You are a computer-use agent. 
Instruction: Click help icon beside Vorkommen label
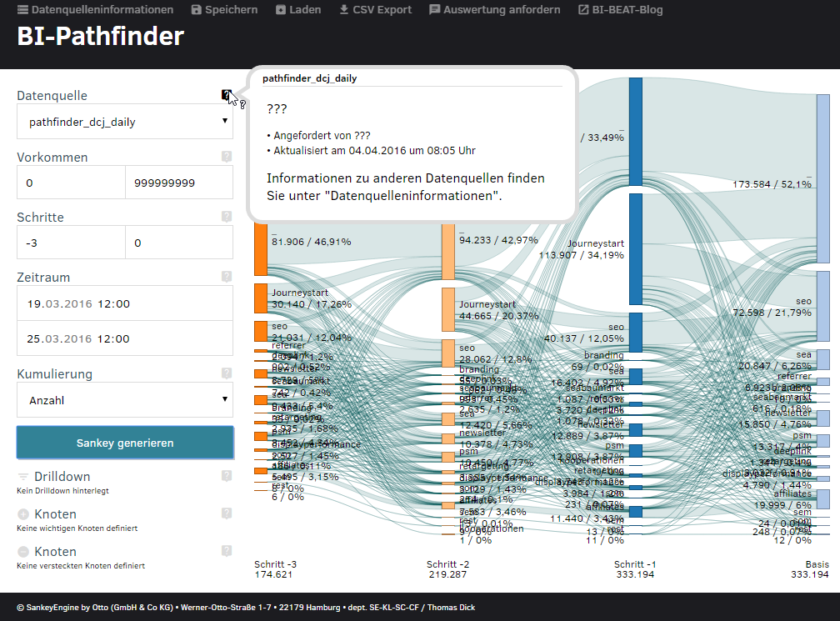pyautogui.click(x=226, y=156)
